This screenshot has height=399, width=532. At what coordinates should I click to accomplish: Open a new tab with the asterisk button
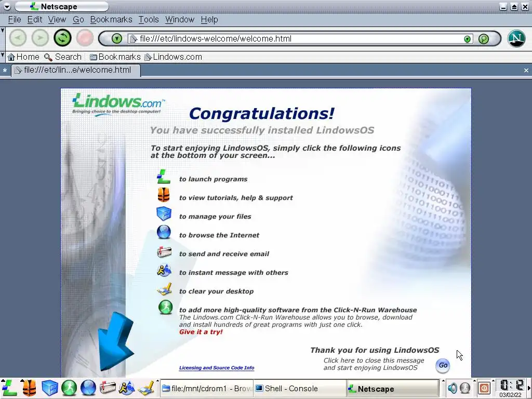coord(5,70)
